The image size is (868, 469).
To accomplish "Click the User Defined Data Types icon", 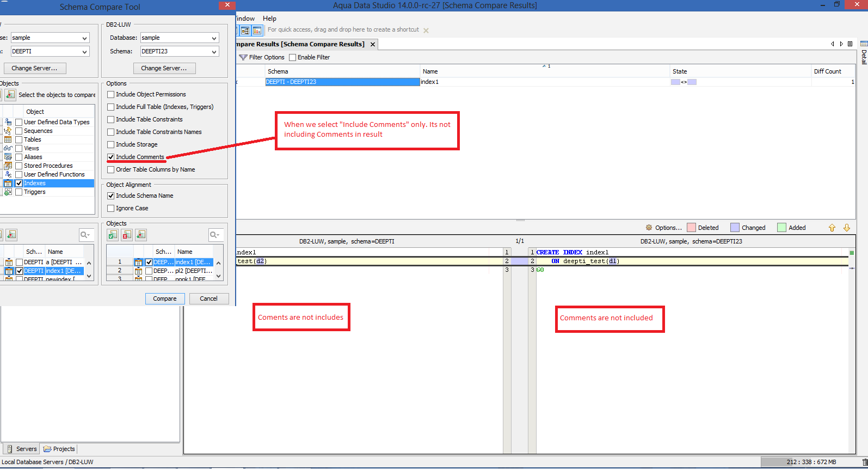I will pos(8,122).
